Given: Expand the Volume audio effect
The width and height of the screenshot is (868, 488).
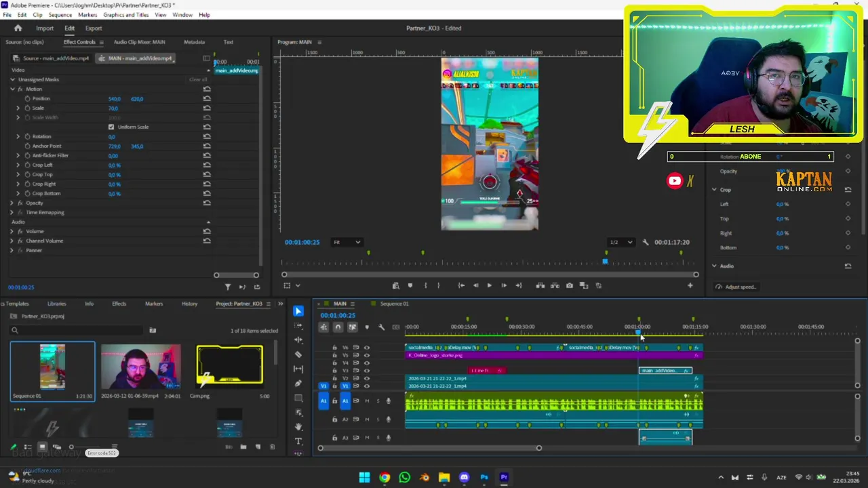Looking at the screenshot, I should coord(12,231).
